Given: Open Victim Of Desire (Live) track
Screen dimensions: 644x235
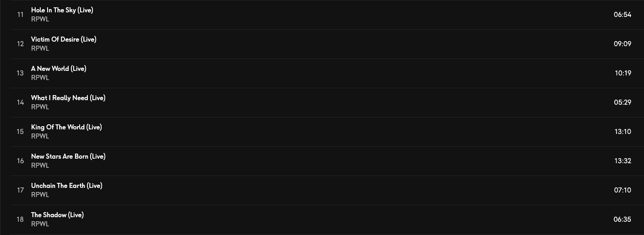Looking at the screenshot, I should click(64, 39).
